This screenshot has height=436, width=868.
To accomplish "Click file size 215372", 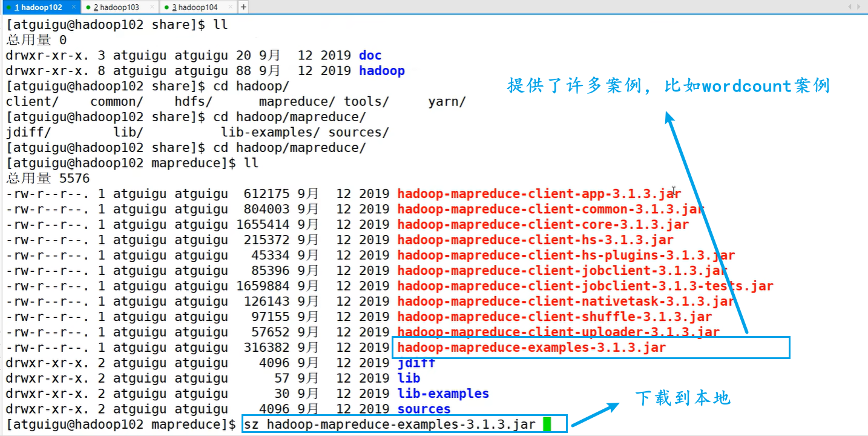I will pos(266,240).
